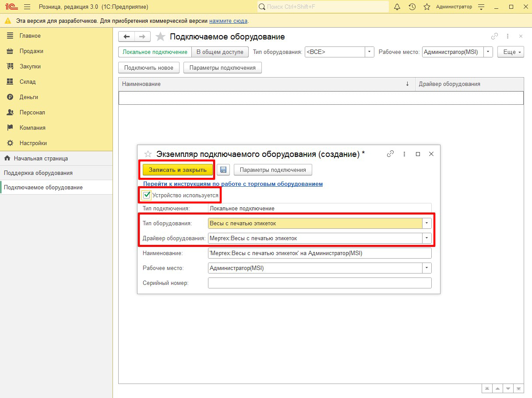532x398 pixels.
Task: Close the equipment instance dialog
Action: click(431, 154)
